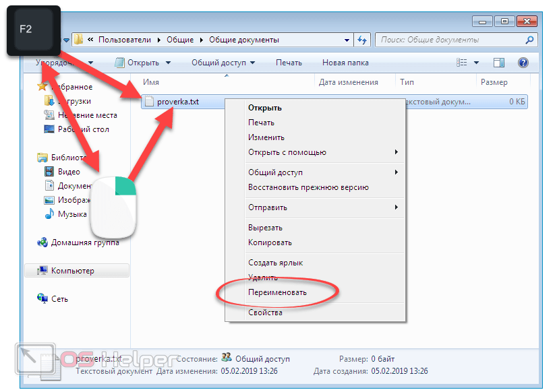Image resolution: width=557 pixels, height=392 pixels.
Task: Select Компьютер in navigation pane
Action: 77,271
